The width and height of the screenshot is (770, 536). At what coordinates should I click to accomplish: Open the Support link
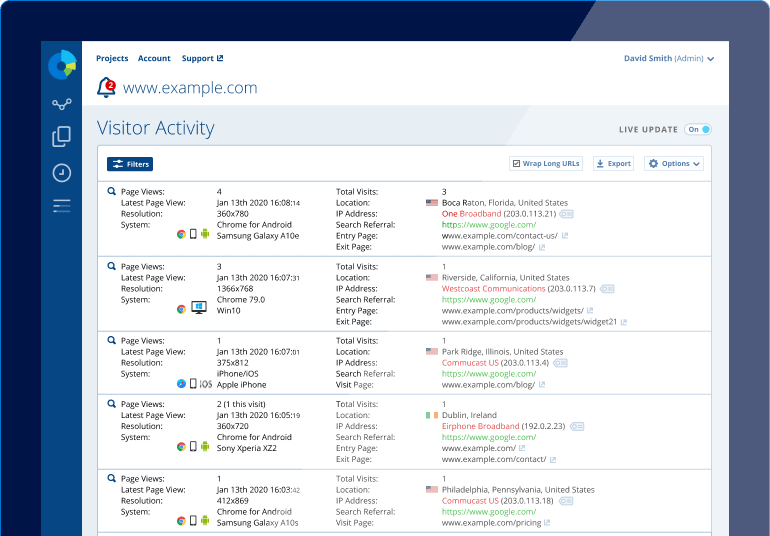click(x=202, y=58)
